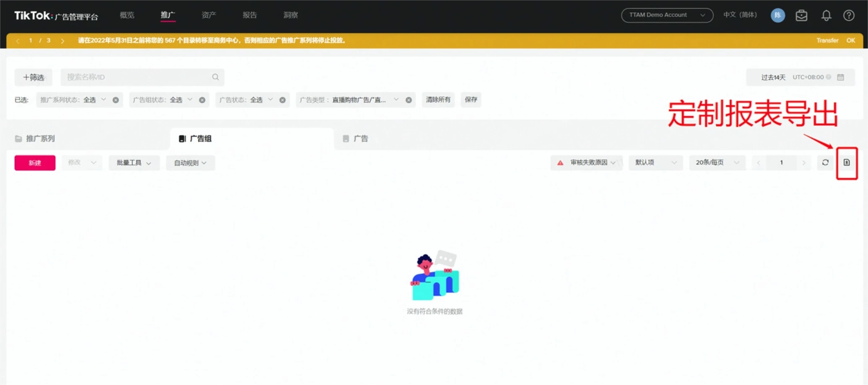Screen dimensions: 868x385
Task: Expand the 20条/每页 page size dropdown
Action: point(717,163)
